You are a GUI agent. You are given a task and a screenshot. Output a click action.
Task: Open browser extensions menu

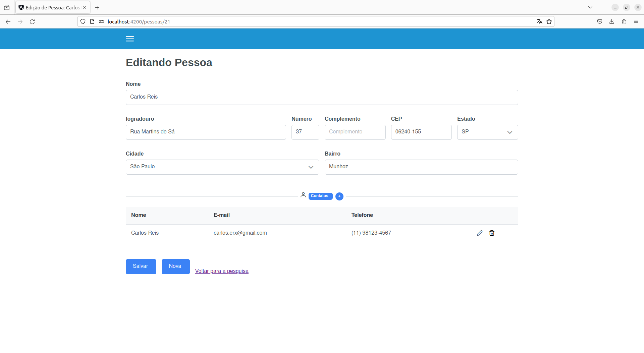coord(624,21)
